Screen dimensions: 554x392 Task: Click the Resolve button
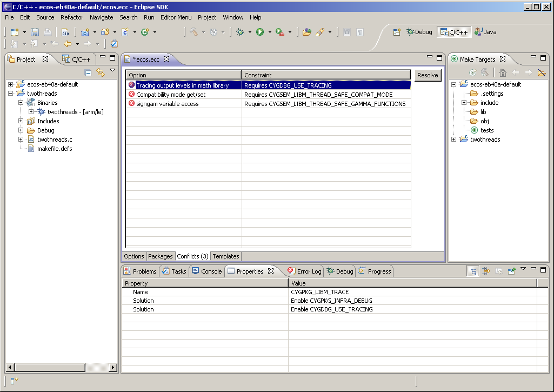[428, 75]
